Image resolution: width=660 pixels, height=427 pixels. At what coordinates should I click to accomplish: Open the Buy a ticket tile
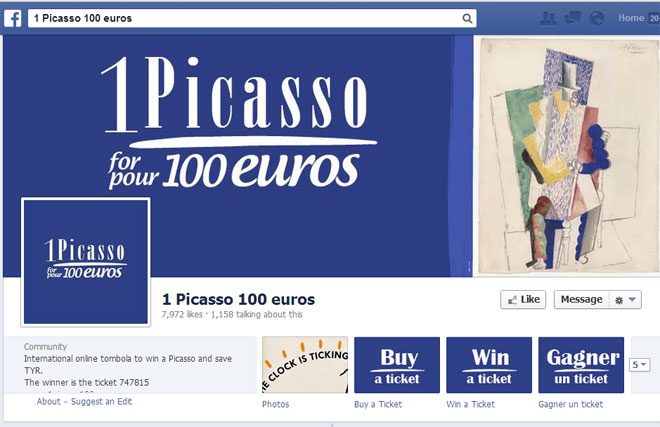[x=397, y=365]
